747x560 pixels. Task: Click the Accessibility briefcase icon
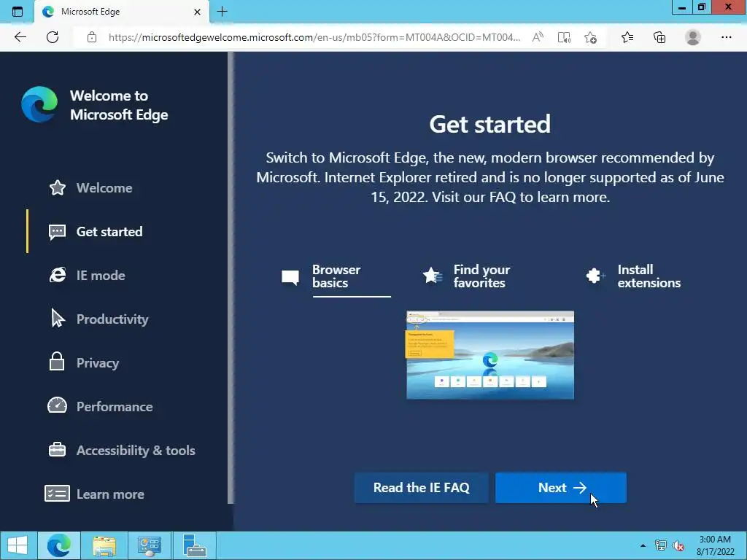coord(57,449)
